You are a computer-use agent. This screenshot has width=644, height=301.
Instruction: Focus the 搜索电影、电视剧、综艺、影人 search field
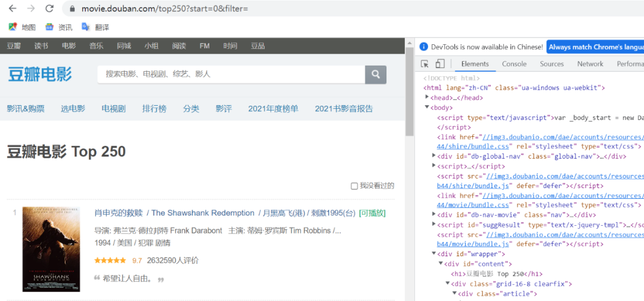click(231, 75)
